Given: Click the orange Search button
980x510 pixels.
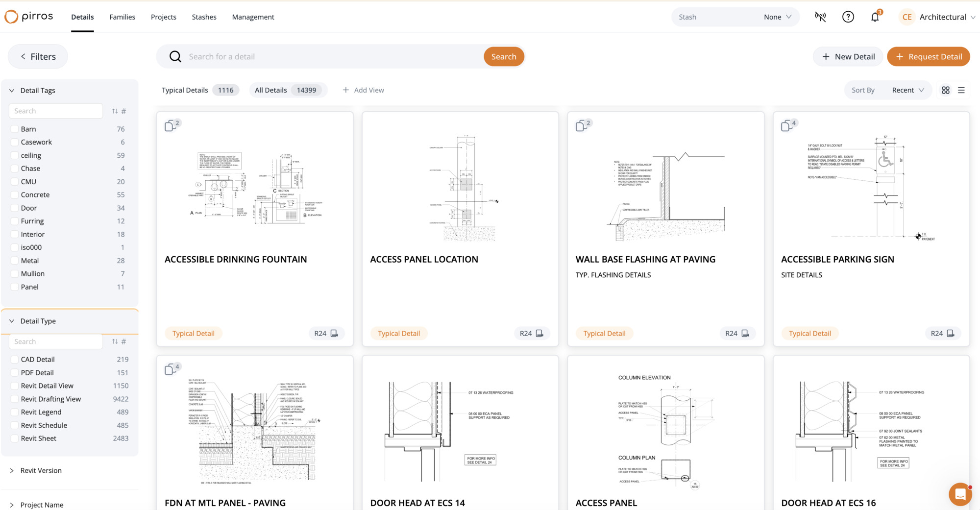Looking at the screenshot, I should [x=504, y=57].
